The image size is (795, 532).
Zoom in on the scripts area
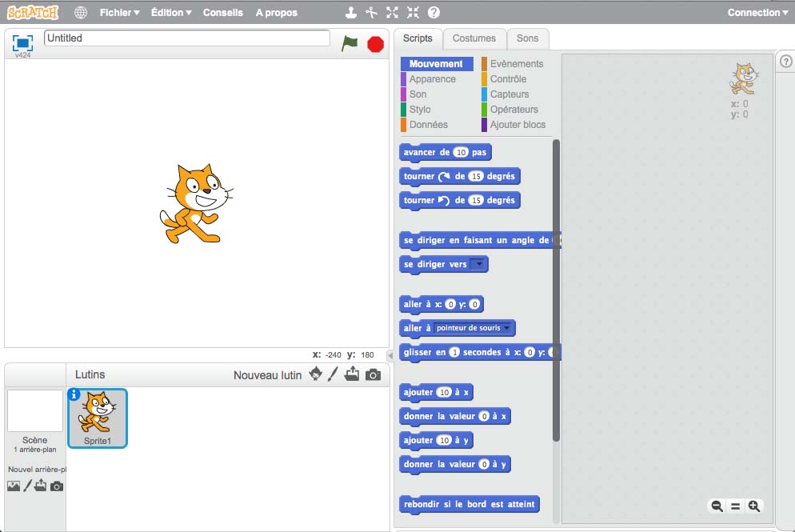[753, 506]
